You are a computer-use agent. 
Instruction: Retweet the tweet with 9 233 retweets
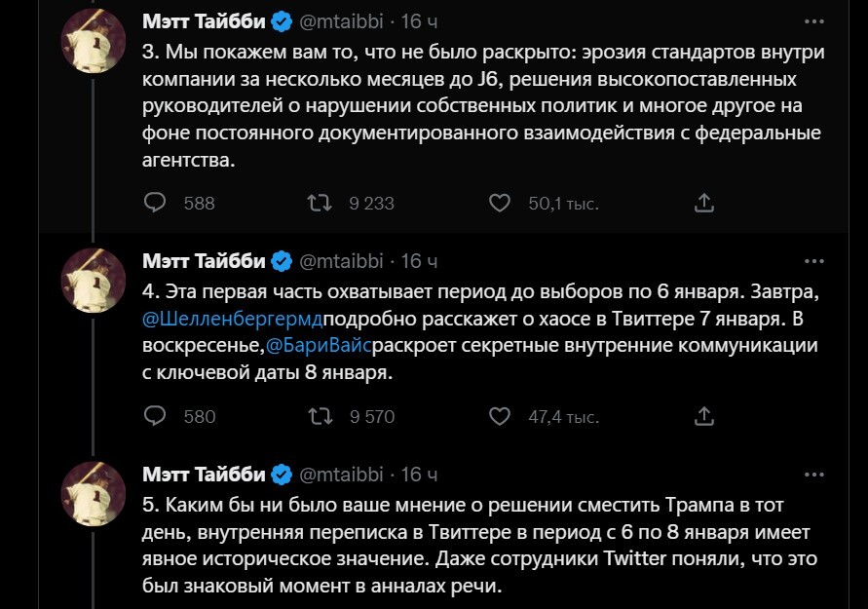point(319,203)
